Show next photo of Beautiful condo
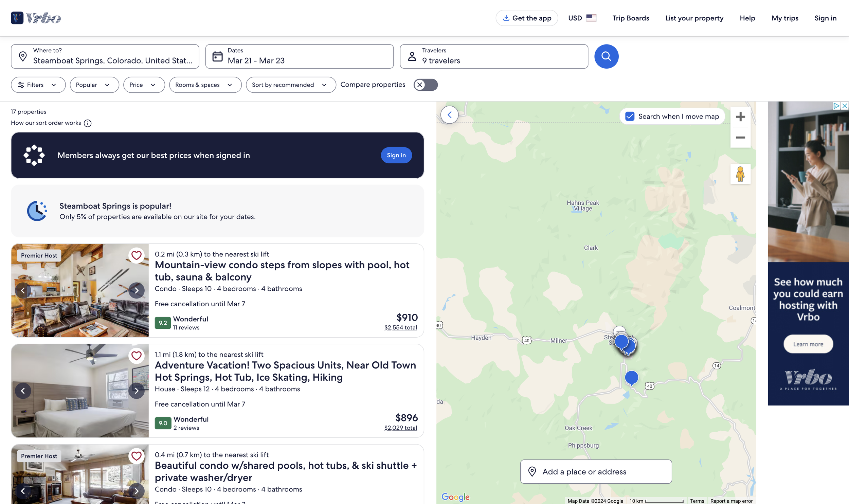Image resolution: width=849 pixels, height=504 pixels. [x=137, y=491]
